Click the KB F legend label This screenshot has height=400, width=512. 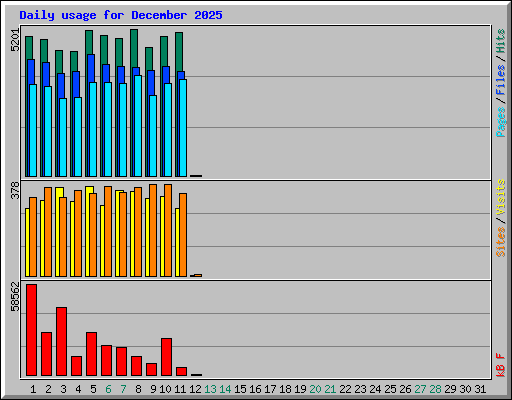(x=500, y=365)
